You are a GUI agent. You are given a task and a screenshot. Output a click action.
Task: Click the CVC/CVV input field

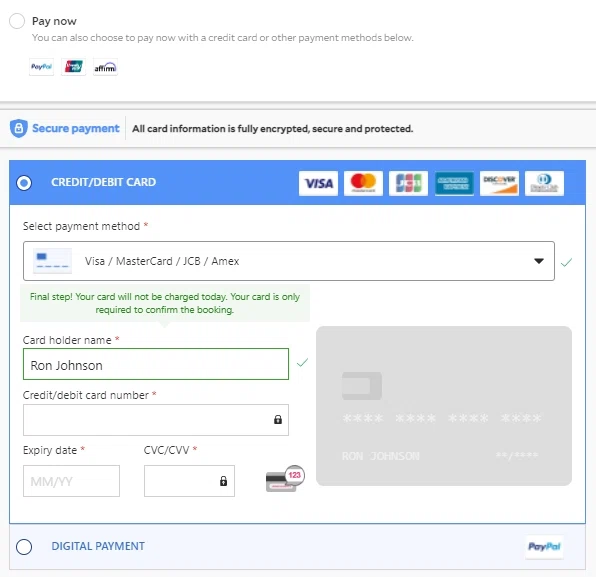point(189,481)
